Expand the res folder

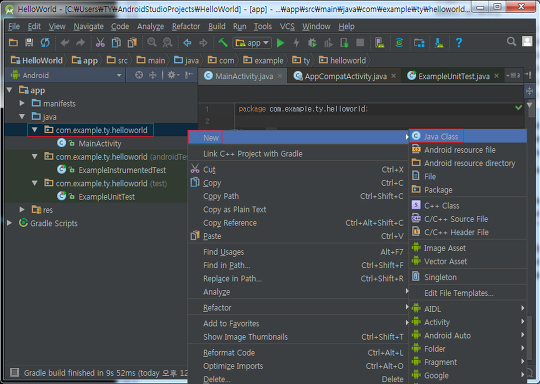[x=22, y=209]
